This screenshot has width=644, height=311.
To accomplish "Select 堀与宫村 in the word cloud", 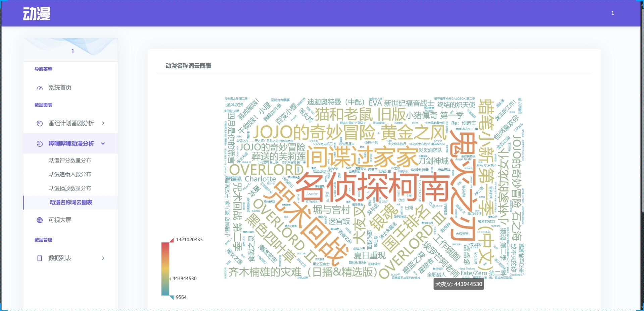I will click(x=331, y=210).
